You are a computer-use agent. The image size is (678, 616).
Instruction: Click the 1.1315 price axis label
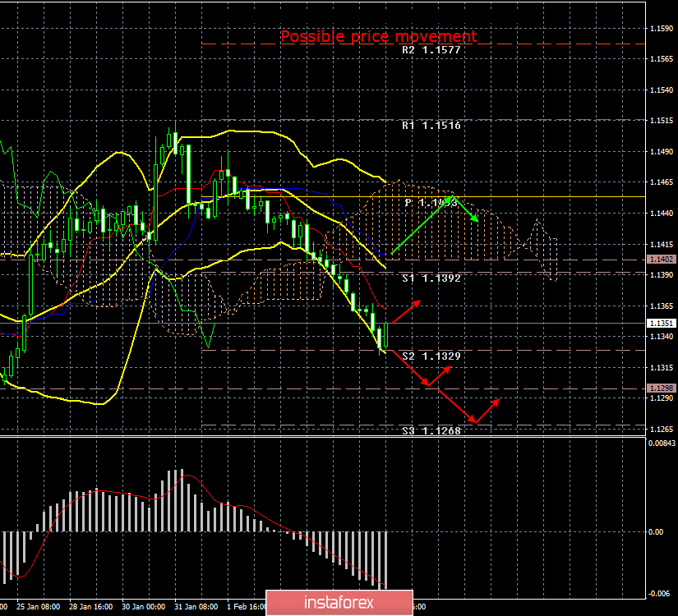tap(662, 368)
